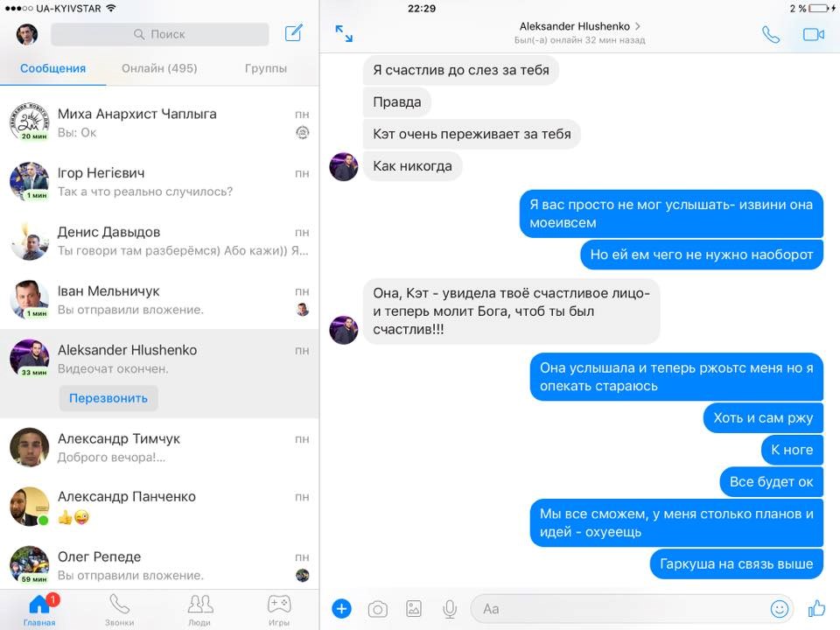840x630 pixels.
Task: Record a voice message with microphone
Action: pos(450,609)
